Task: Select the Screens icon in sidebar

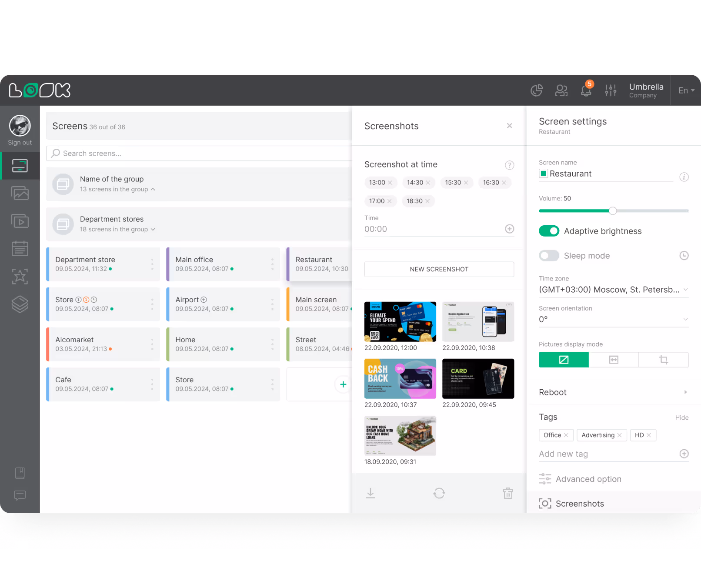Action: coord(20,166)
